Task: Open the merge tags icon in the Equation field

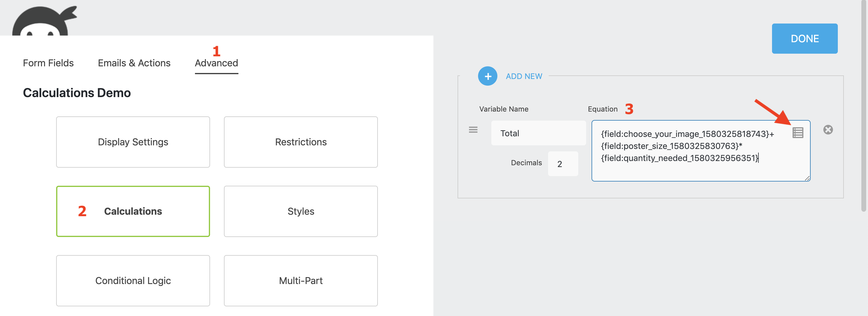Action: [798, 133]
